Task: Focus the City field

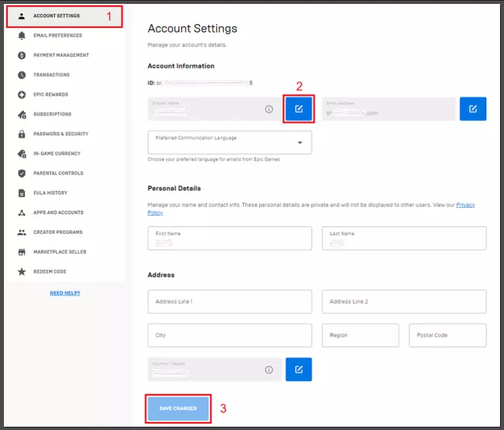Action: 230,335
